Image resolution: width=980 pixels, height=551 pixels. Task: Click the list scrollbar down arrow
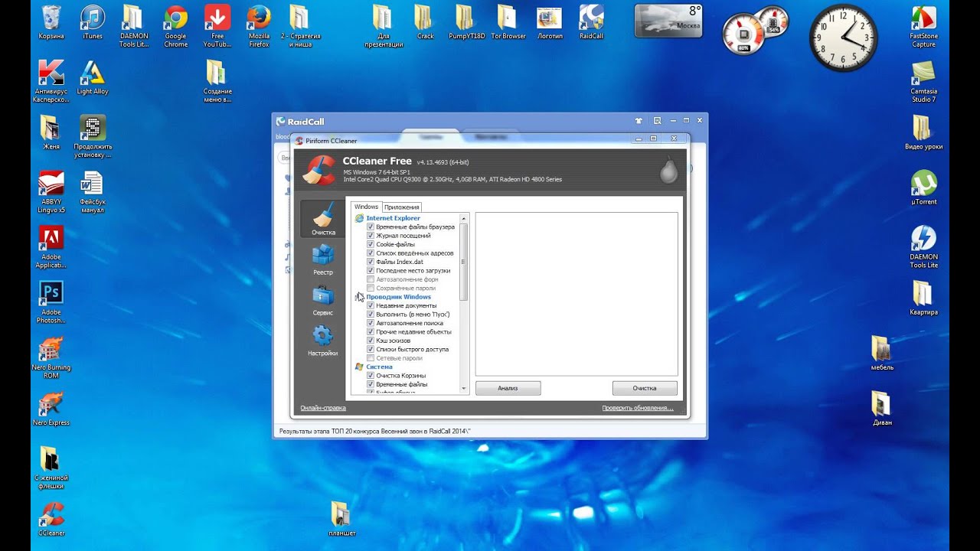tap(463, 390)
